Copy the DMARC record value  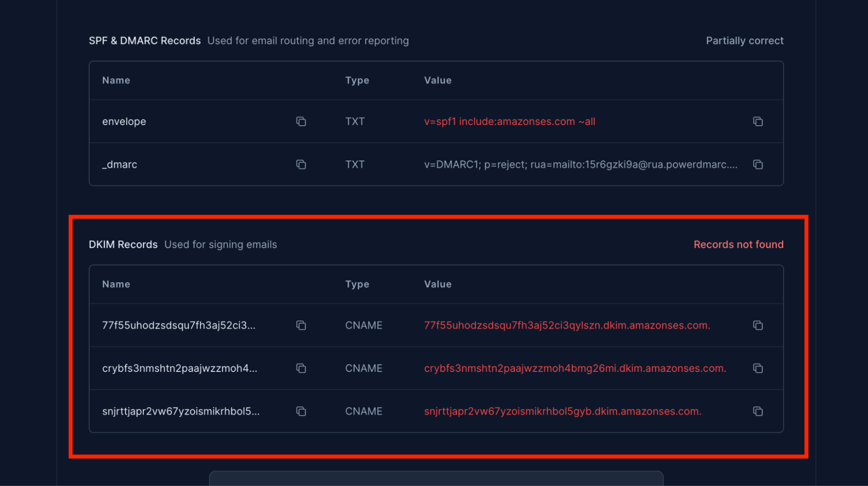pos(758,164)
